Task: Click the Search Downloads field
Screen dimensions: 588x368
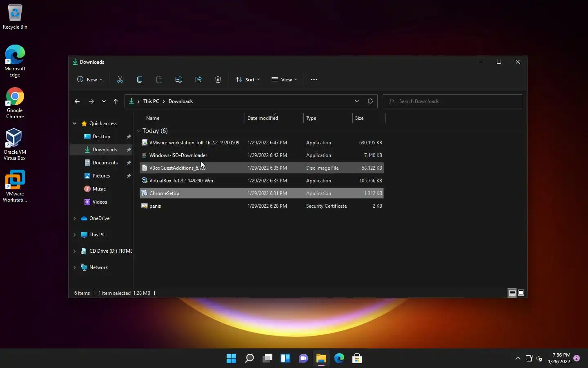Action: (452, 101)
